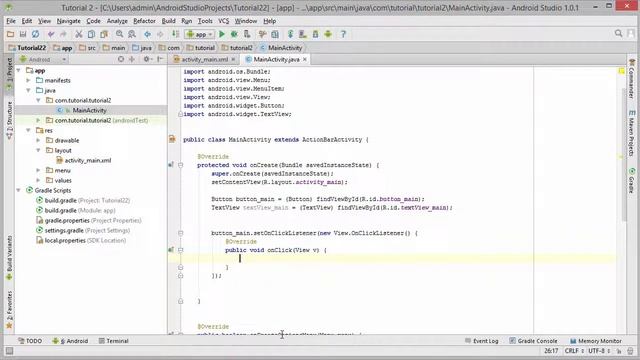Open the Gradle Console tool window

[533, 341]
